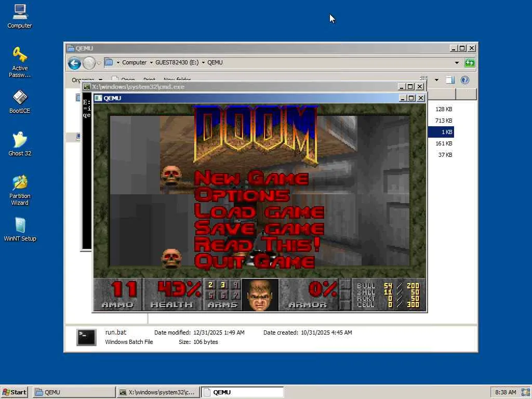This screenshot has height=399, width=532.
Task: Switch to QEMU folder taskbar button
Action: (74, 392)
